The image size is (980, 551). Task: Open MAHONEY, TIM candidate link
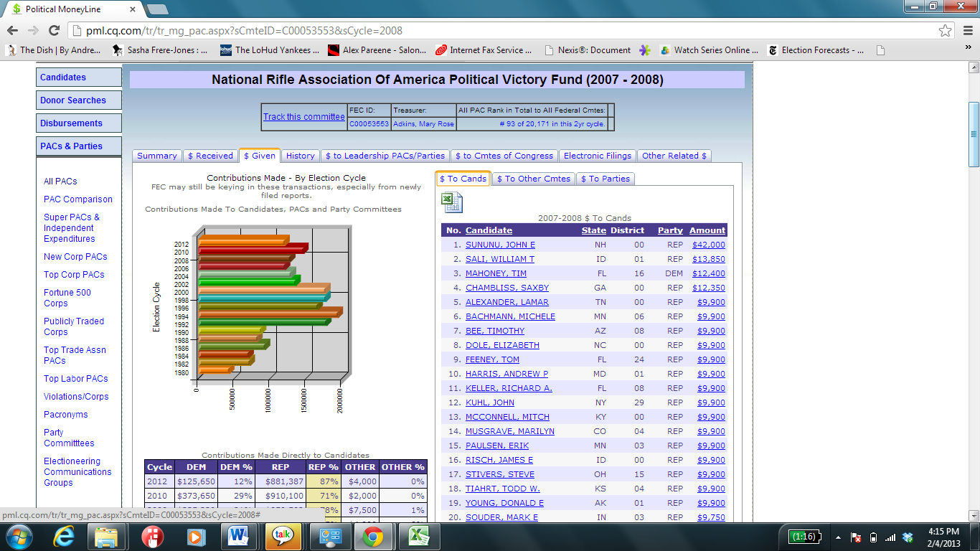[x=496, y=273]
